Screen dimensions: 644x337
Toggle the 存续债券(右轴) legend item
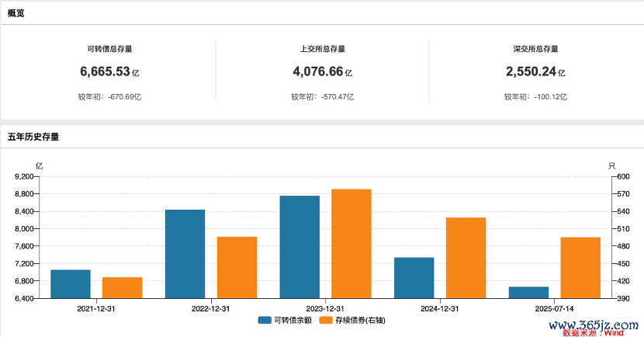(352, 320)
